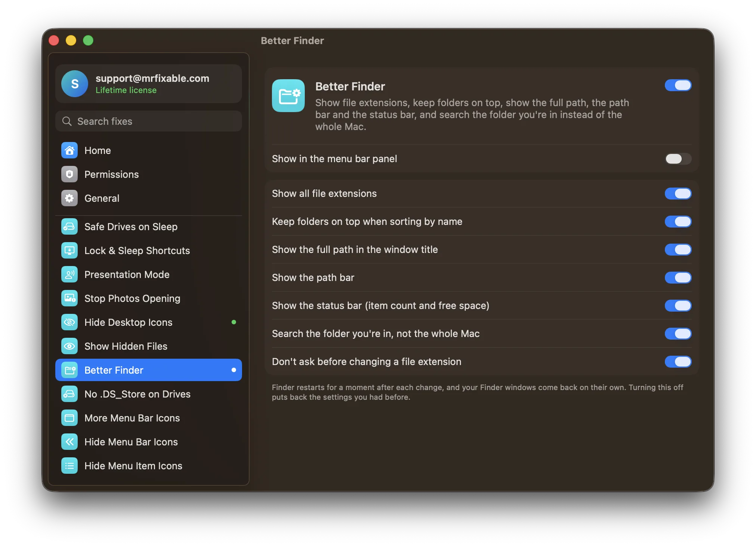This screenshot has width=756, height=547.
Task: Click the Lock & Sleep Shortcuts icon
Action: pos(69,250)
